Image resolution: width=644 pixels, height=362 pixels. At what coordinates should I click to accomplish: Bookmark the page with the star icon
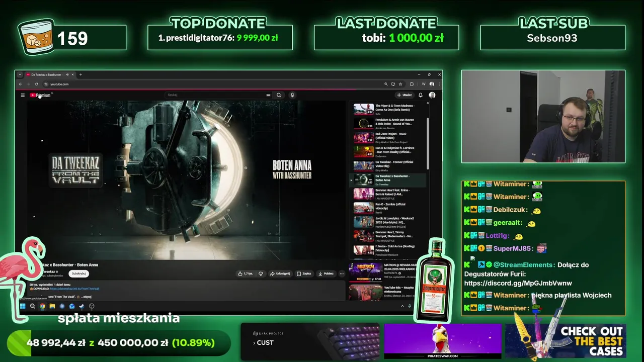click(x=400, y=84)
